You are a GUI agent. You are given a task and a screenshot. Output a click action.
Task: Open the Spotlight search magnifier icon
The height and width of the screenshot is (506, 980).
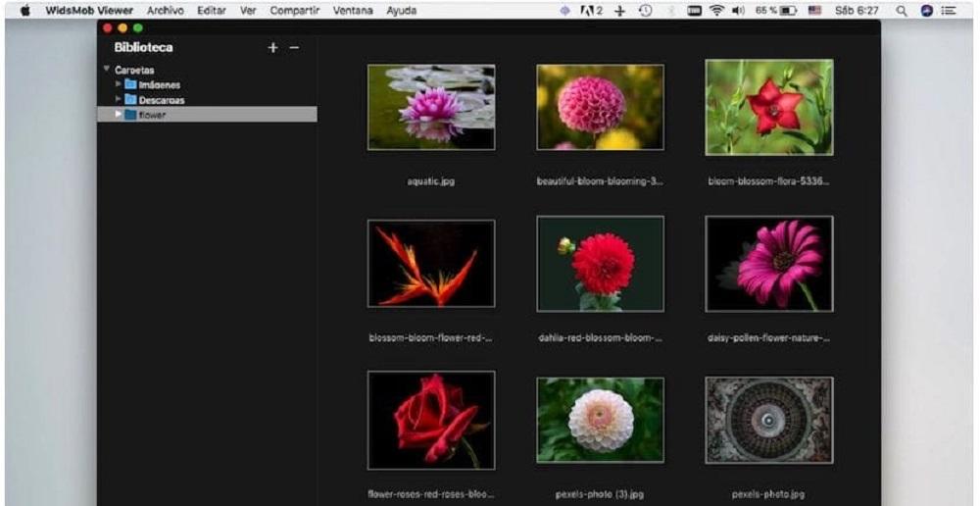click(x=902, y=11)
